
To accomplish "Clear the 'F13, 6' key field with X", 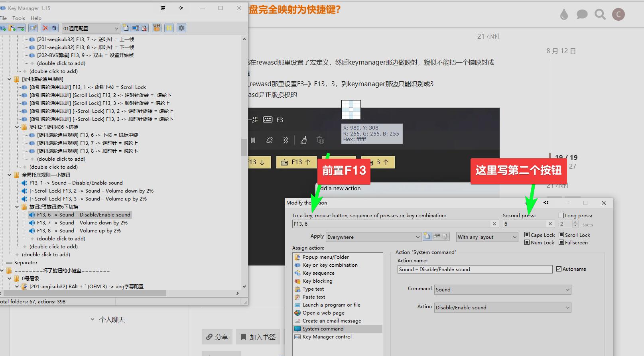I will coord(494,224).
